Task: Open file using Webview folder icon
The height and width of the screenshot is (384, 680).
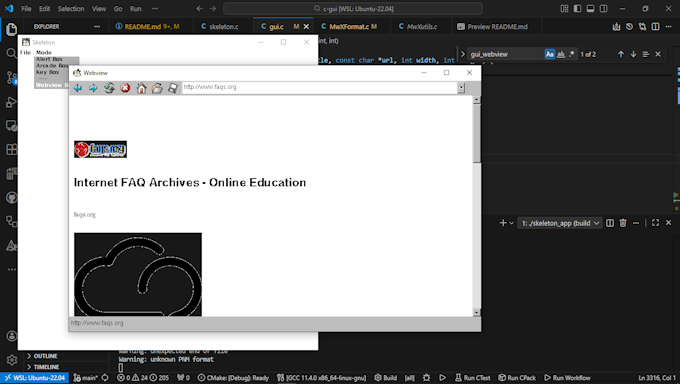Action: pyautogui.click(x=157, y=88)
